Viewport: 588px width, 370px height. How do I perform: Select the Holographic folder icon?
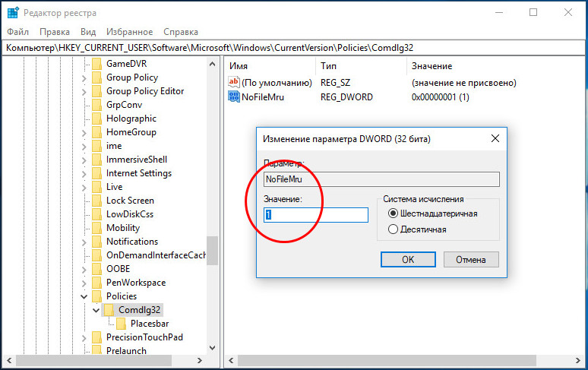tap(96, 119)
